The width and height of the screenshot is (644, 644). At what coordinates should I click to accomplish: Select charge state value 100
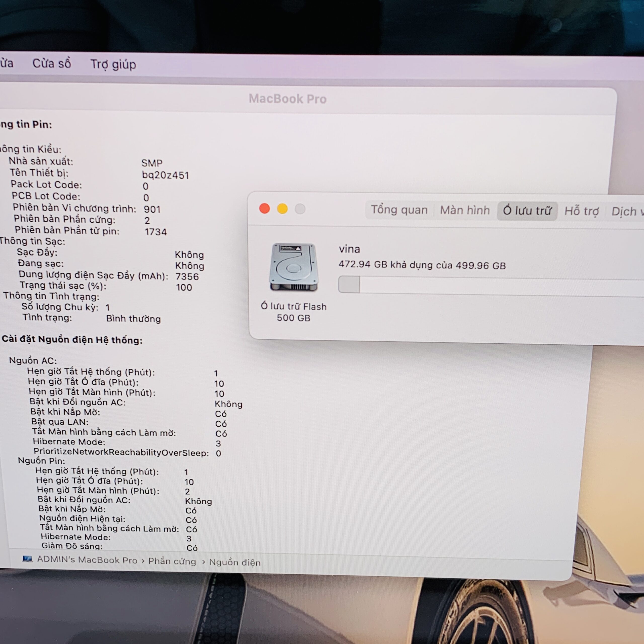(x=184, y=287)
